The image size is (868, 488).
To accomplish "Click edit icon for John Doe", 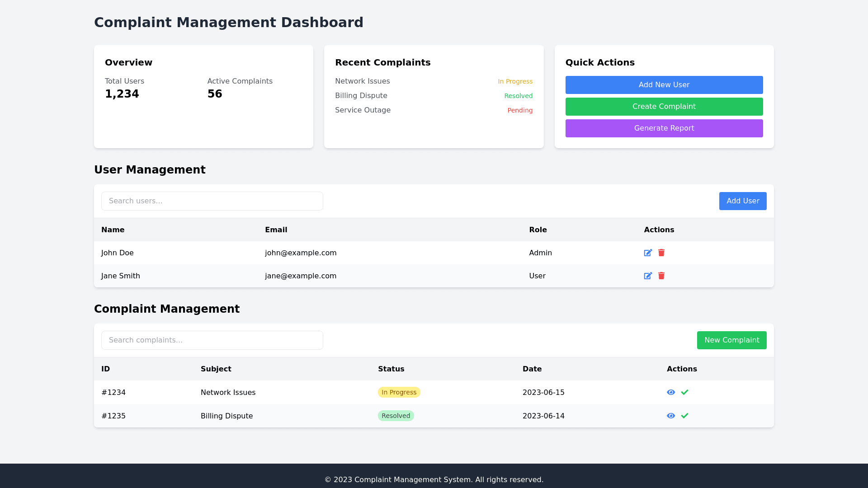I will 648,253.
